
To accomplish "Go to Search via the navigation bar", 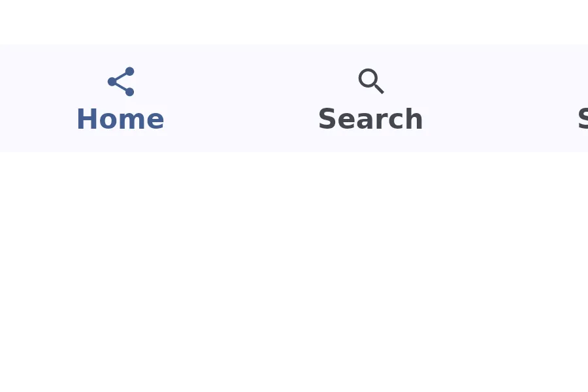I will pos(370,98).
